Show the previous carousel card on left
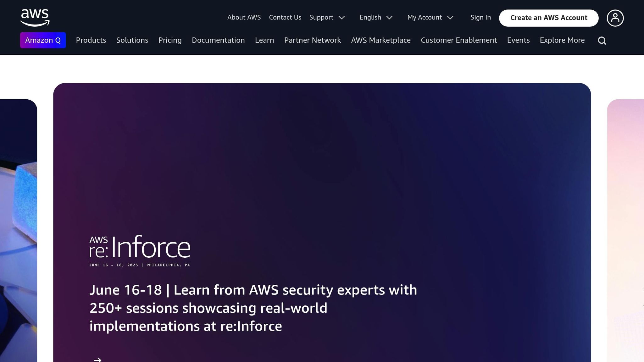 (19, 230)
